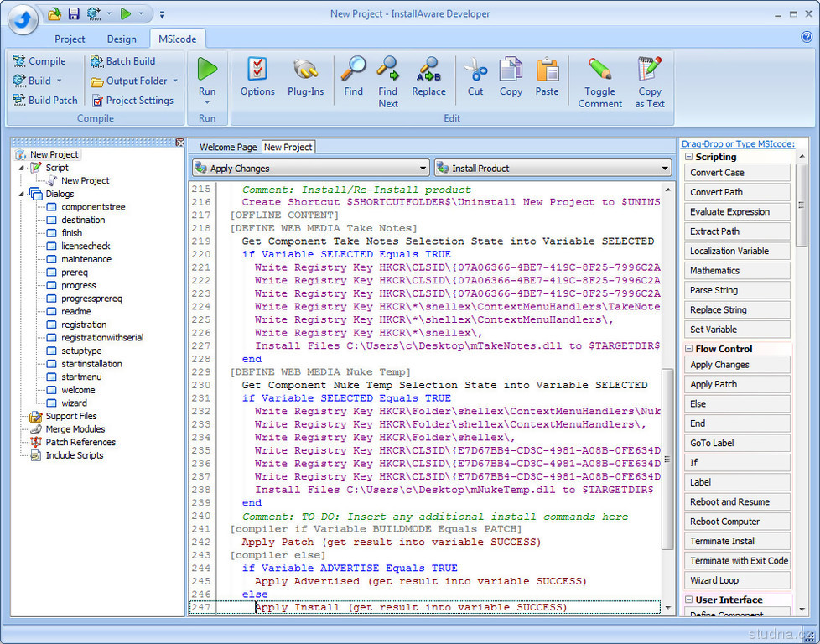Collapse the Dialogs tree node
820x644 pixels.
pyautogui.click(x=22, y=194)
